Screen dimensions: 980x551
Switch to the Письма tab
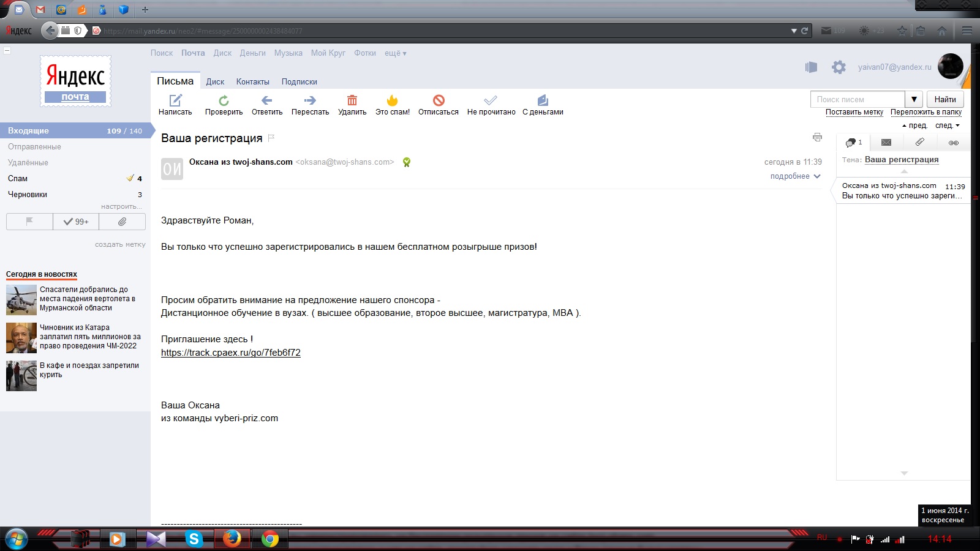pyautogui.click(x=175, y=81)
